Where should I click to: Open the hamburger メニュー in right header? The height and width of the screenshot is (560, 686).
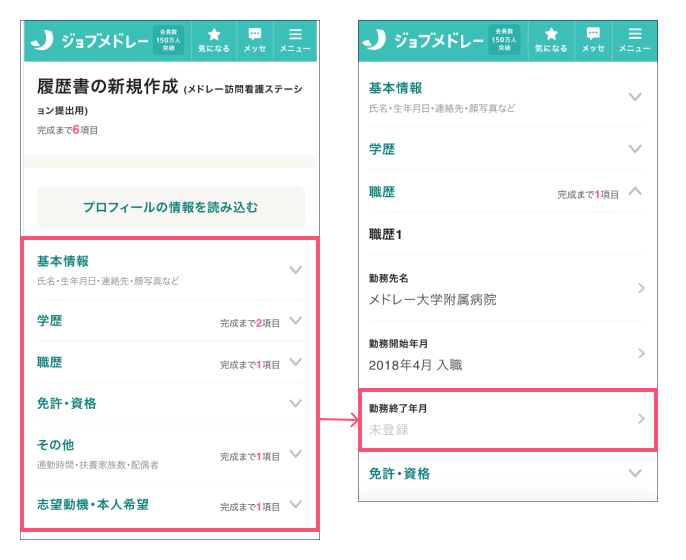(634, 39)
